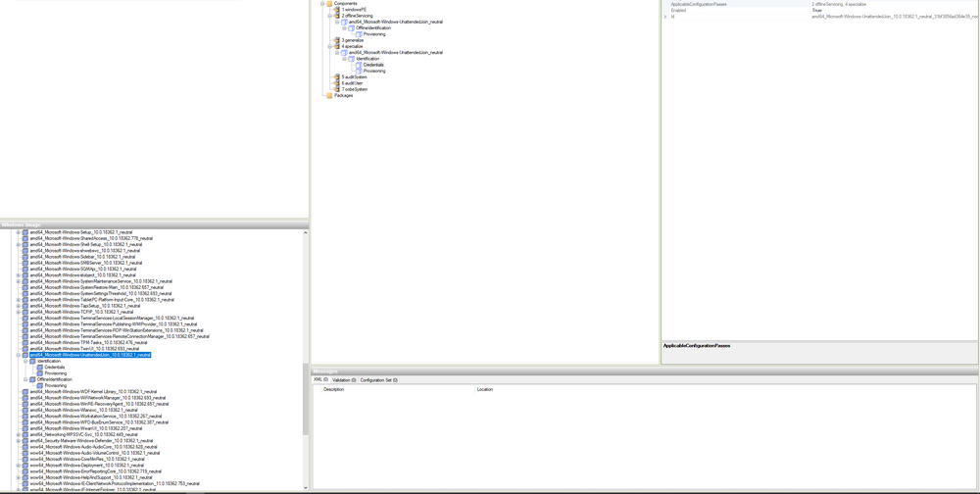Image resolution: width=980 pixels, height=494 pixels.
Task: Select wow64_Microsoft-Windows-Audio-VolumeControl component
Action: 95,453
